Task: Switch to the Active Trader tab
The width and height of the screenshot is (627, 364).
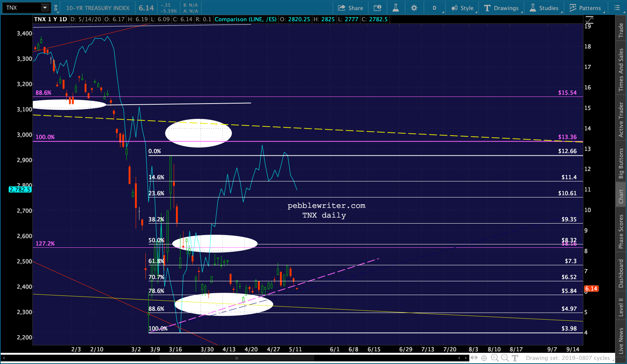Action: pos(621,120)
